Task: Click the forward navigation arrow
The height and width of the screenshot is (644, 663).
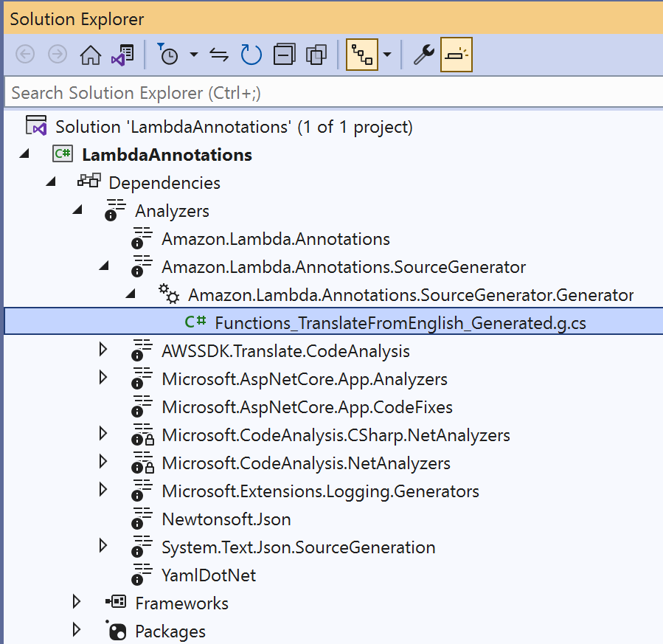Action: [x=57, y=54]
